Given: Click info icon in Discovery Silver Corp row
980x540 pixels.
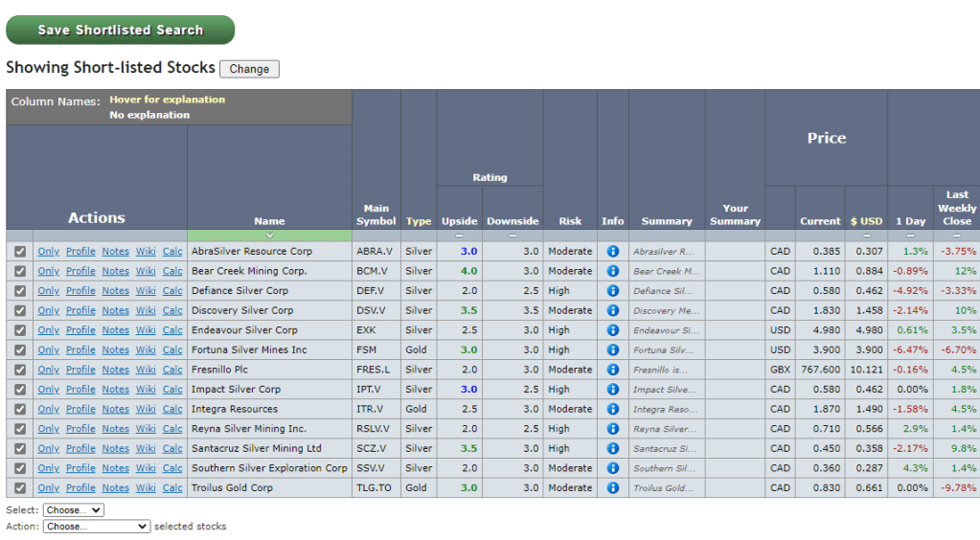Looking at the screenshot, I should click(613, 310).
